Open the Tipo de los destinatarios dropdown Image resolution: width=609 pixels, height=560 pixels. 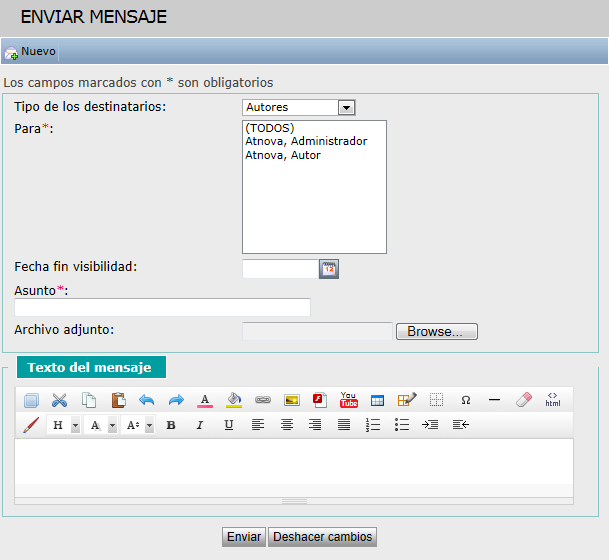[x=299, y=107]
